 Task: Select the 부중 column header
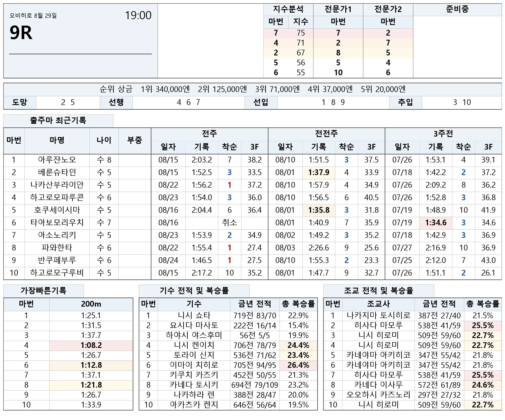click(x=135, y=140)
